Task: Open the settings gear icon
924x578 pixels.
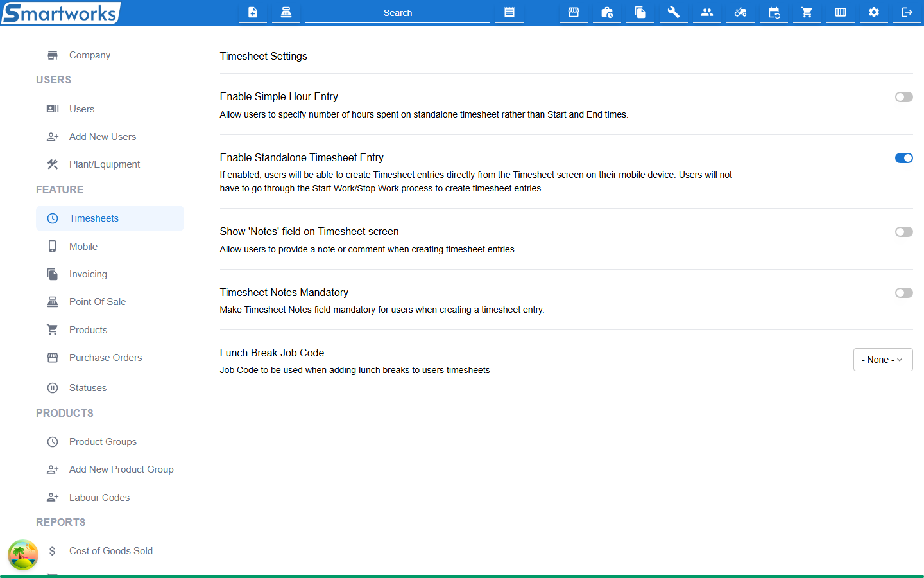Action: [x=874, y=12]
